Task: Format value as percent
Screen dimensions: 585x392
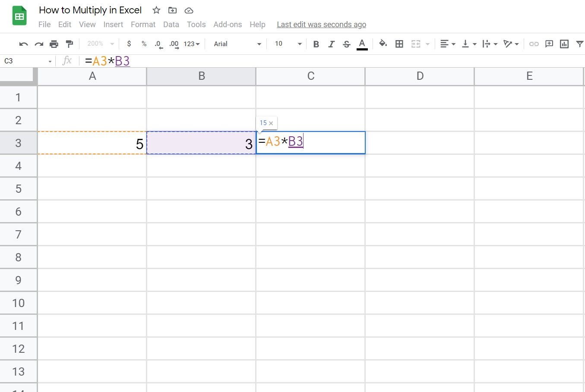Action: [143, 44]
